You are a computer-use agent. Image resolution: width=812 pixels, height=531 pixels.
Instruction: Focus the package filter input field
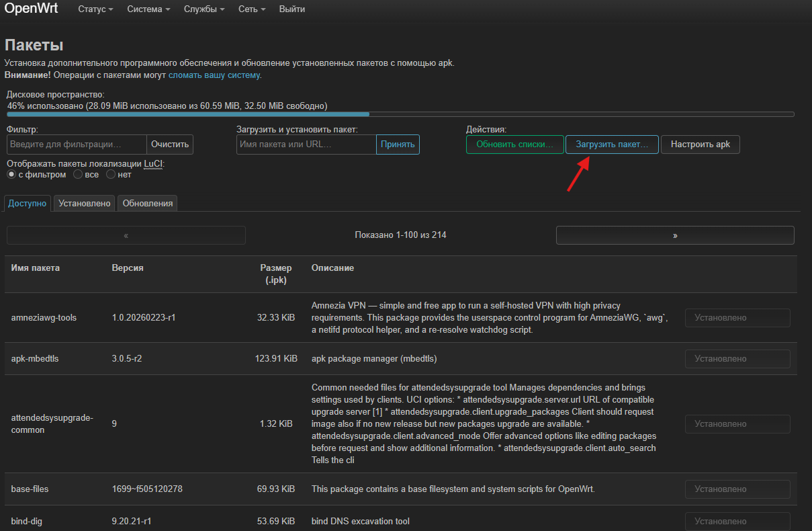click(x=77, y=145)
